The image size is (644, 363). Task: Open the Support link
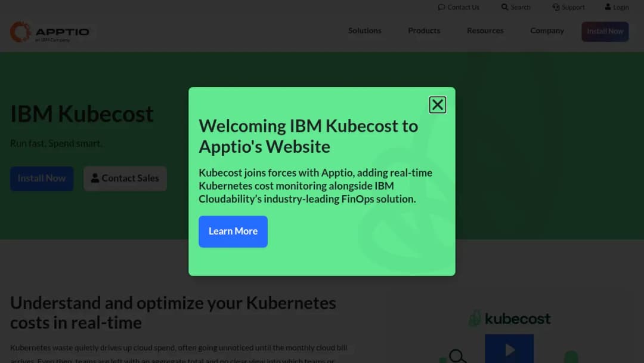click(x=568, y=7)
